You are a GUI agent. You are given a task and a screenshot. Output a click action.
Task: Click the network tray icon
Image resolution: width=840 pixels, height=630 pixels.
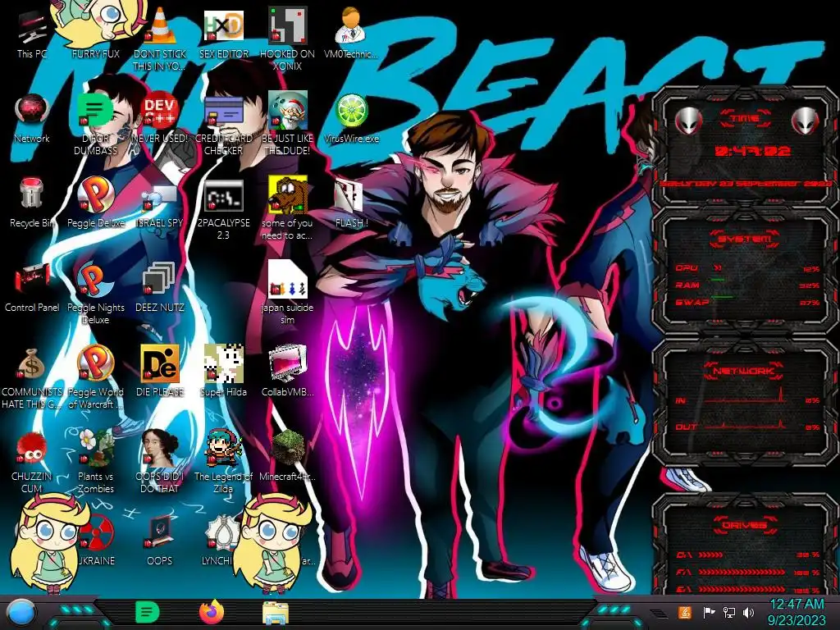729,612
